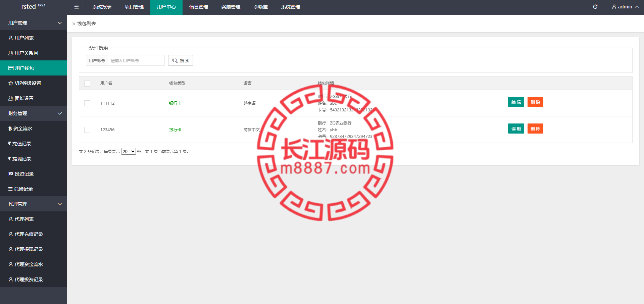Click the 银行卡 type in row 111112

click(175, 103)
